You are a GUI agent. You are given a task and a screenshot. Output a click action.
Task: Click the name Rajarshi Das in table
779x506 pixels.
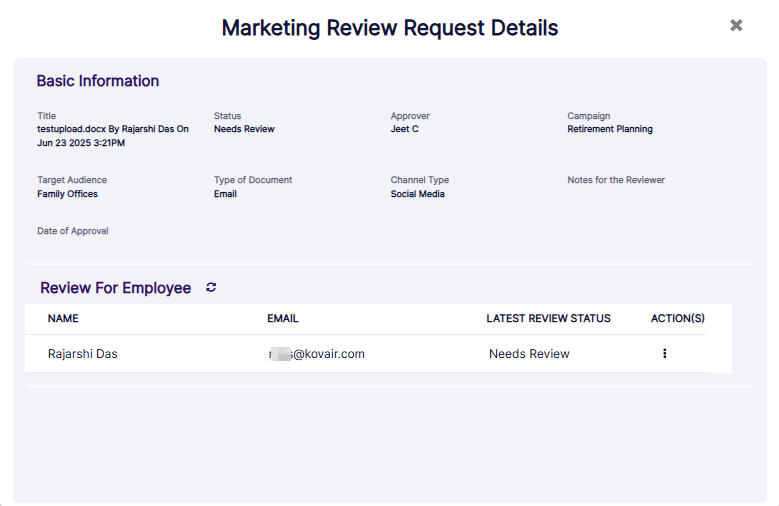pos(82,354)
